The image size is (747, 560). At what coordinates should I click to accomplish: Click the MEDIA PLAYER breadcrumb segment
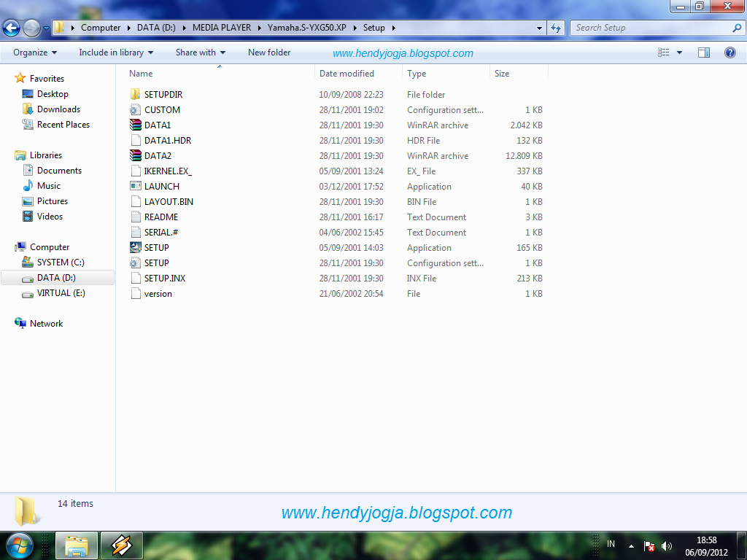click(222, 28)
